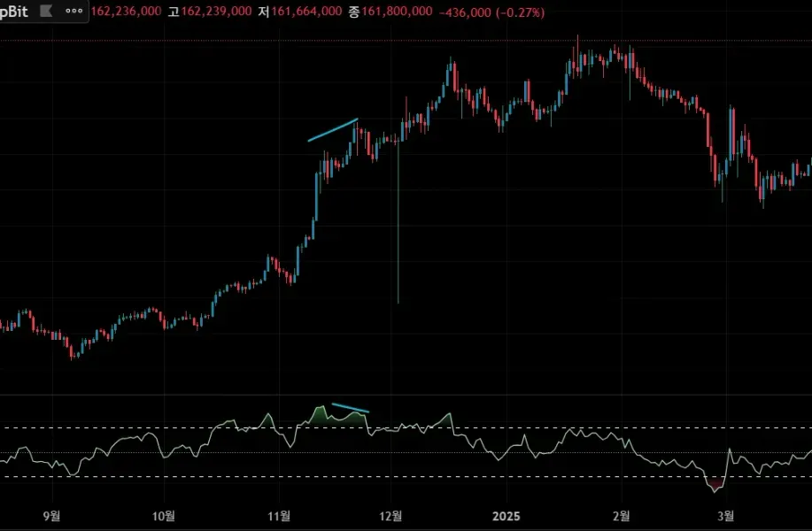The image size is (812, 531).
Task: Click the 9월 label on the time axis
Action: click(x=51, y=516)
